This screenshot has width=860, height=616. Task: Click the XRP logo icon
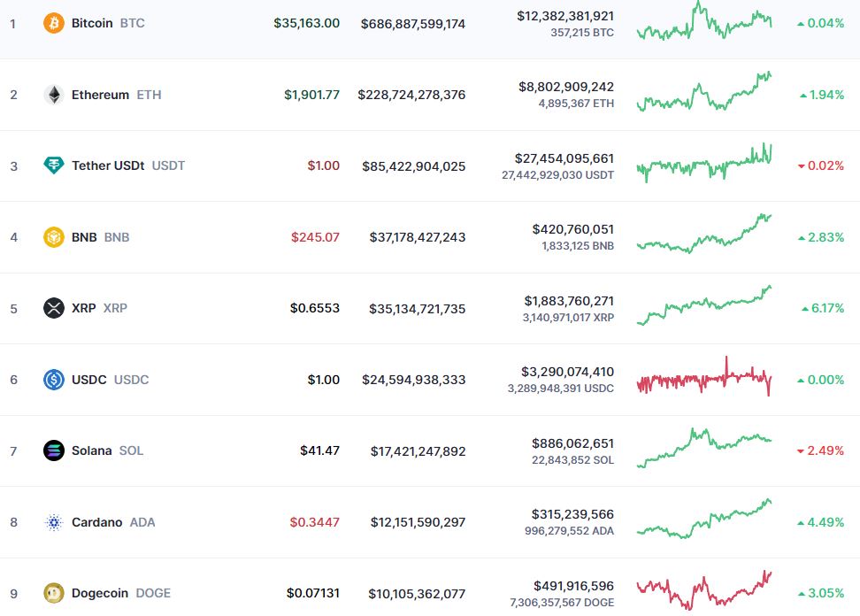[54, 308]
